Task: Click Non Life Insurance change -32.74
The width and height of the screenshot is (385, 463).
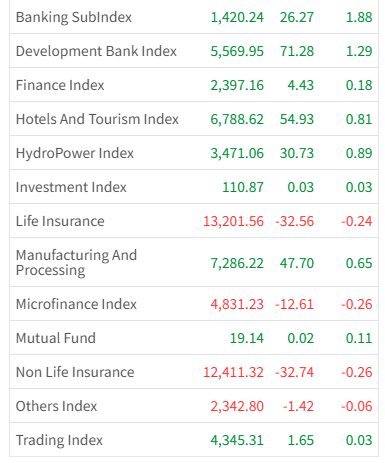Action: pyautogui.click(x=295, y=372)
